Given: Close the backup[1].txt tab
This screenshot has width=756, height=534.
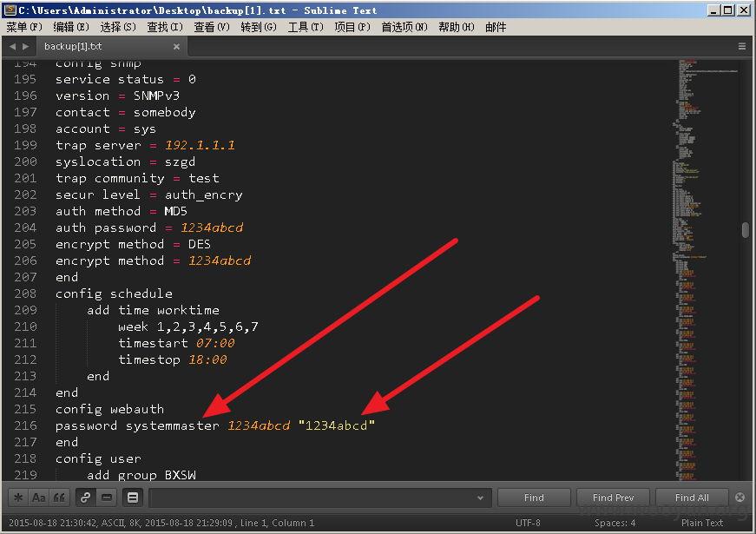Looking at the screenshot, I should (x=176, y=47).
